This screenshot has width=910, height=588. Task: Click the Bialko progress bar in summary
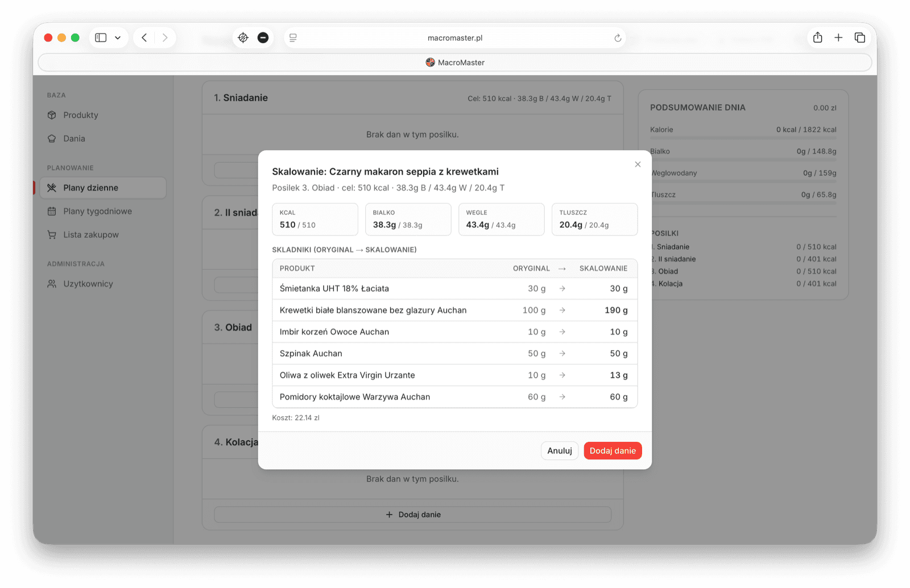[x=743, y=159]
